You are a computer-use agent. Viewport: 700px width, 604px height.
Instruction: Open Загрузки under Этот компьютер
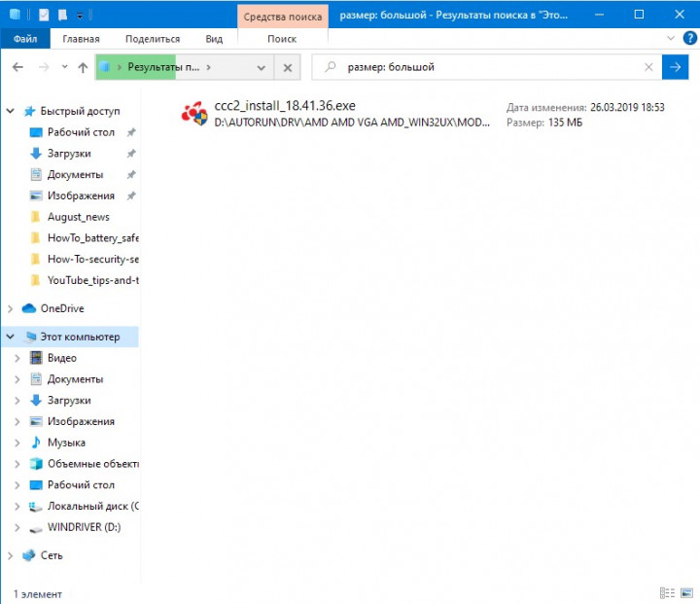coord(69,401)
